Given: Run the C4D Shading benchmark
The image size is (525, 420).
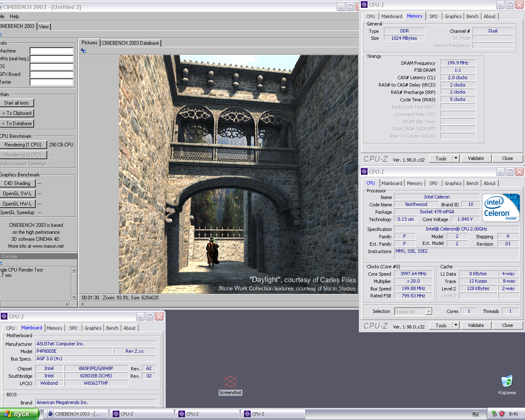Looking at the screenshot, I should pyautogui.click(x=17, y=183).
